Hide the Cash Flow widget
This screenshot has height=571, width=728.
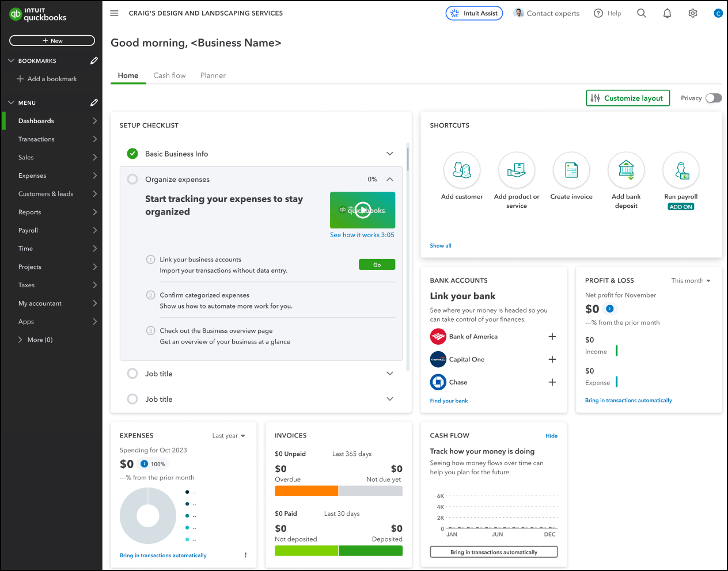[551, 436]
